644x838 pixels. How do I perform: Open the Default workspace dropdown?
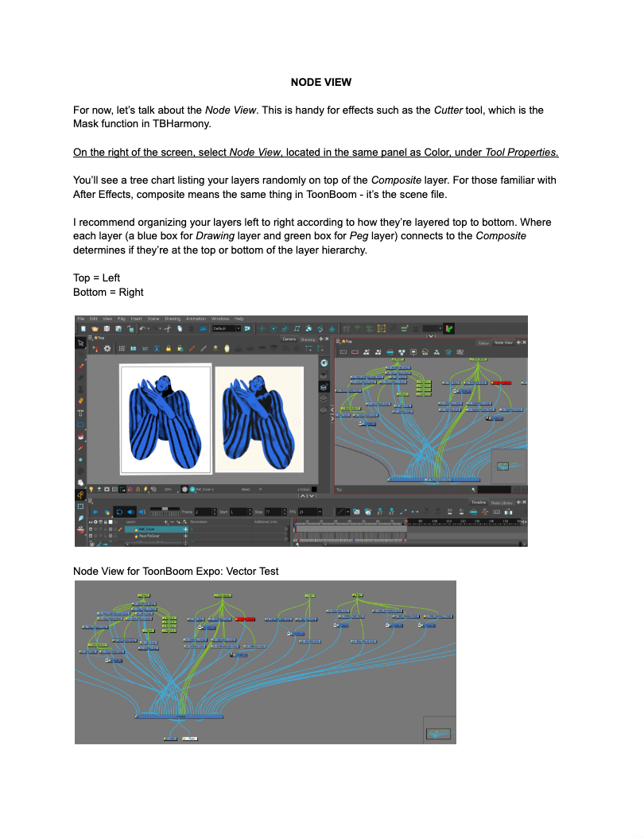pyautogui.click(x=227, y=328)
